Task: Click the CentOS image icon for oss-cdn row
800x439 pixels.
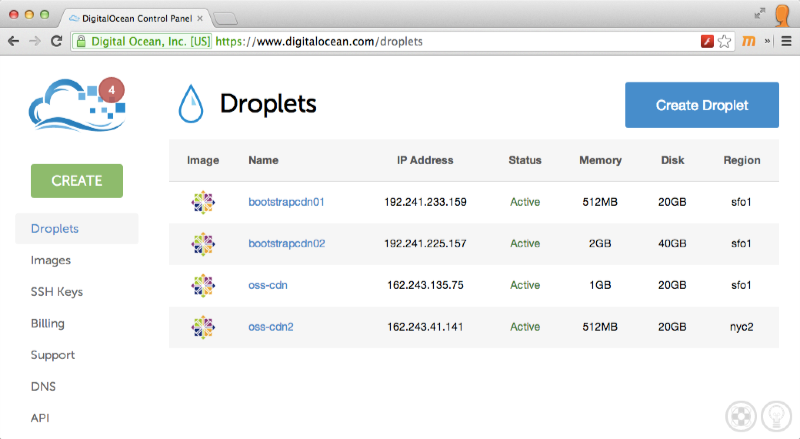Action: [x=203, y=285]
